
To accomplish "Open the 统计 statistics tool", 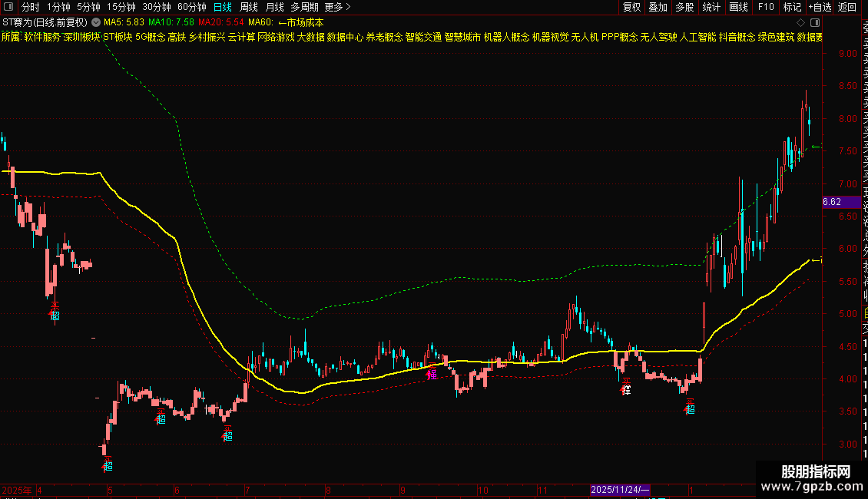I will 711,7.
